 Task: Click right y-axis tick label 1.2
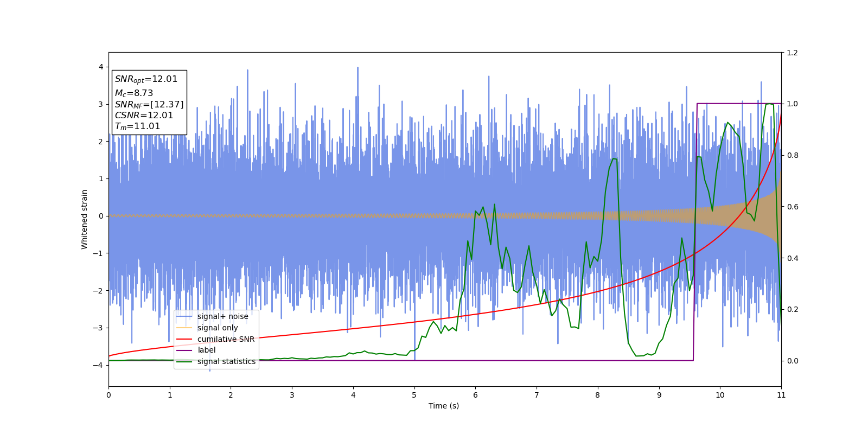792,53
